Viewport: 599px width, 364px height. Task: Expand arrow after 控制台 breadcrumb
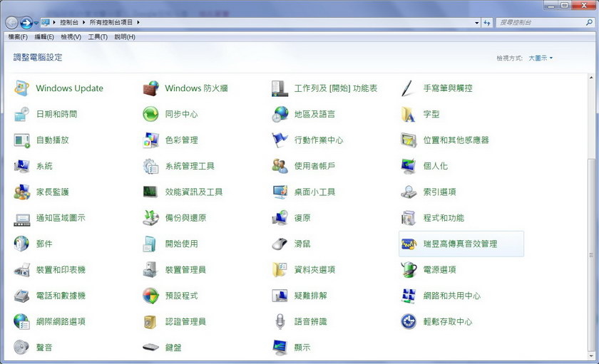[83, 23]
